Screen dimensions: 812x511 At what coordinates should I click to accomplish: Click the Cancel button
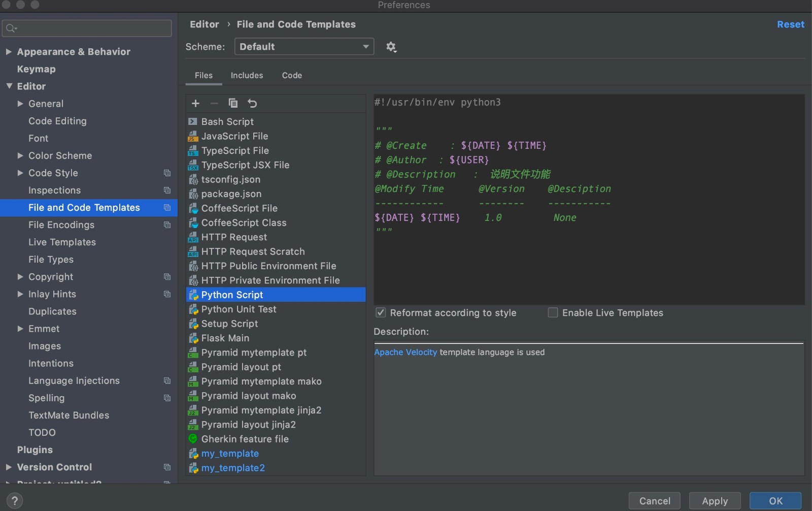(655, 501)
